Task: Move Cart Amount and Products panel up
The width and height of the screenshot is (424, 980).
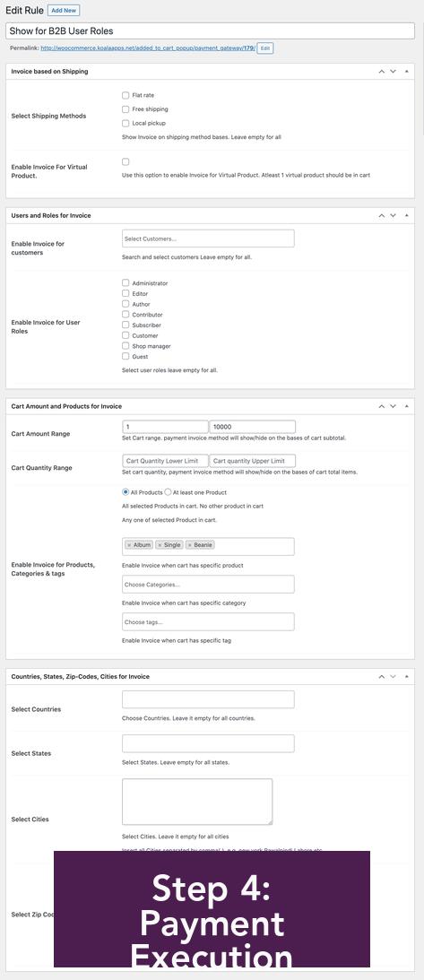Action: pos(382,406)
